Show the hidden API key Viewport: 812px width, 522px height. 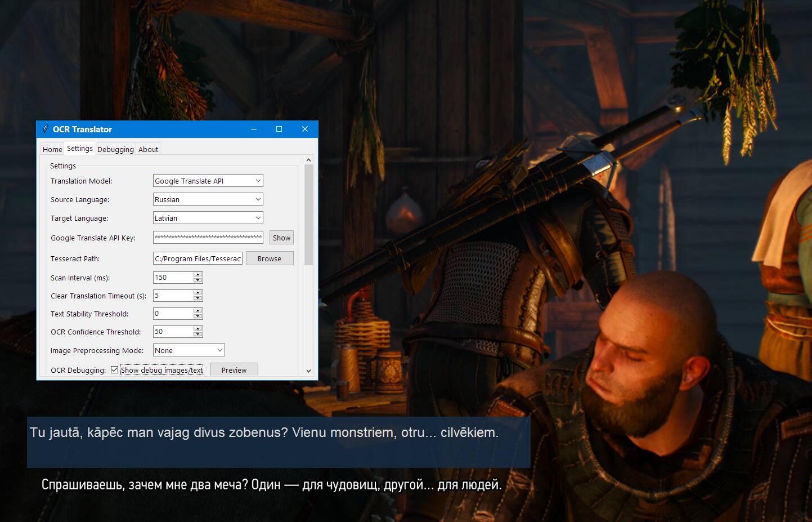[281, 238]
